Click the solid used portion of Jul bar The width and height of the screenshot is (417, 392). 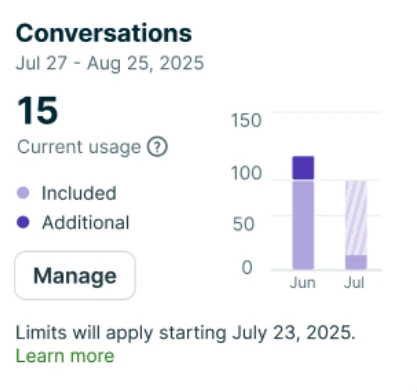coord(356,262)
